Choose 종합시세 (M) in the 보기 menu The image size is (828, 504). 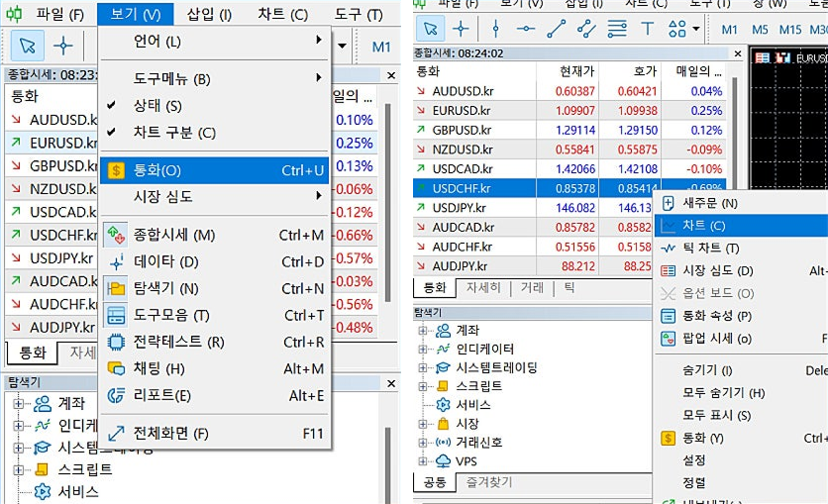click(214, 235)
